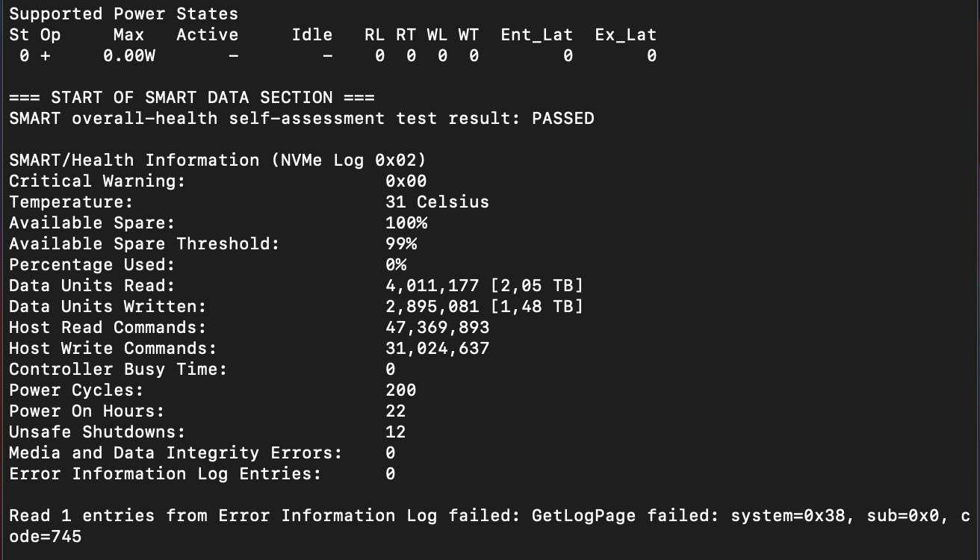Click the Critical Warning 0x00 value

(406, 181)
